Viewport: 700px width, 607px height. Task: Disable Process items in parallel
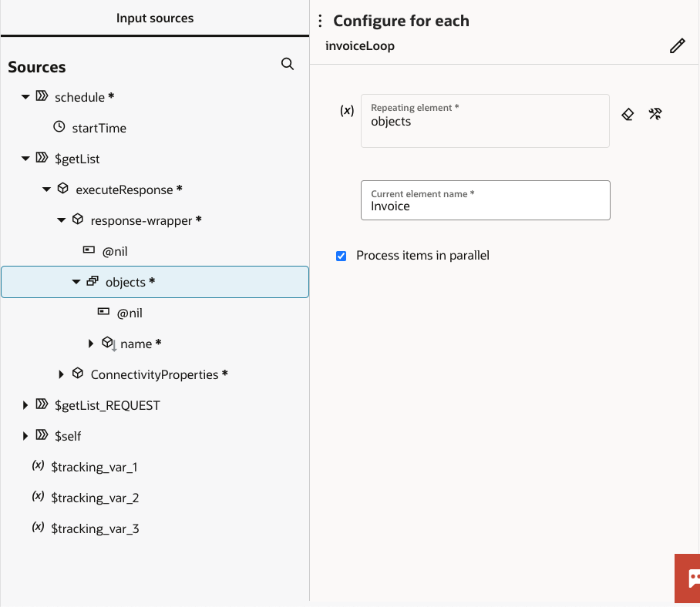pos(341,255)
